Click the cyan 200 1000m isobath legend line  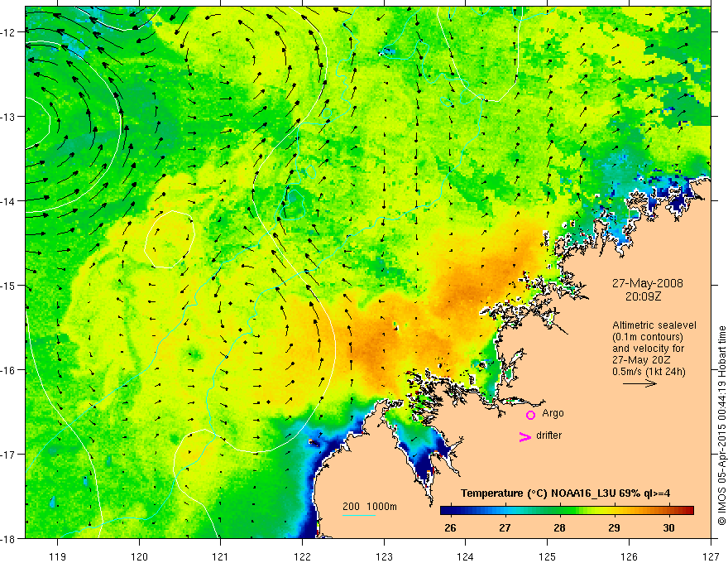click(x=359, y=515)
